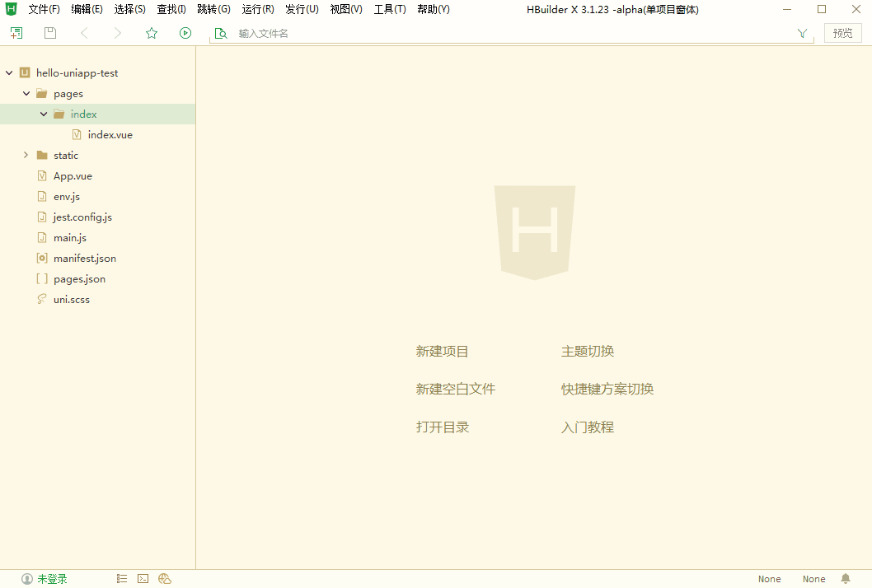Collapse the hello-uniapp-test project node

9,72
